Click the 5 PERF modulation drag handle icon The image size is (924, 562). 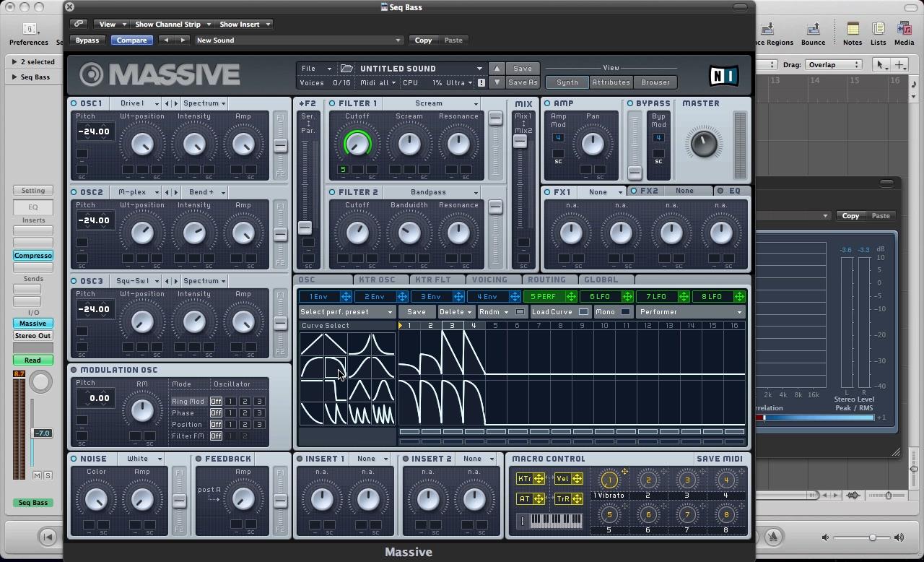point(571,297)
